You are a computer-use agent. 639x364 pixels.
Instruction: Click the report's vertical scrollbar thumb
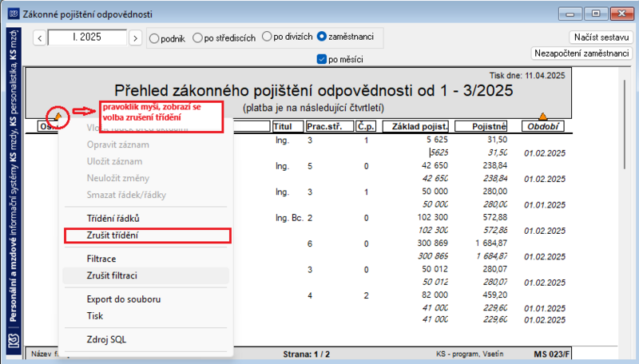point(625,125)
